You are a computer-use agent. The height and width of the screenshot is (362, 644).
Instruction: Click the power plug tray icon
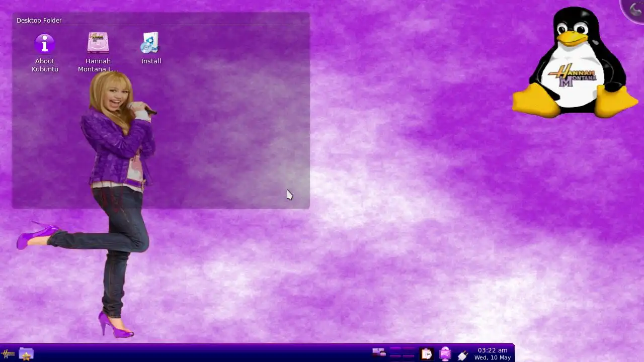point(463,355)
